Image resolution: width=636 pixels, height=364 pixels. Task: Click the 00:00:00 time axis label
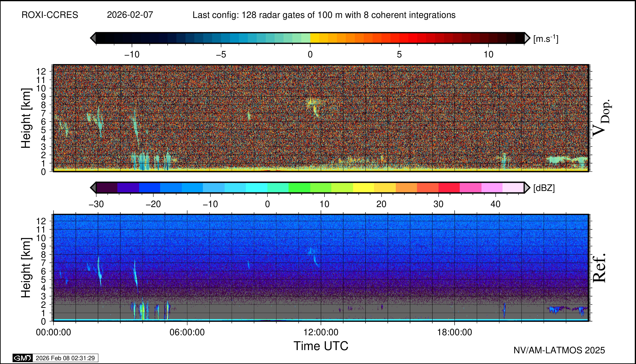(53, 332)
